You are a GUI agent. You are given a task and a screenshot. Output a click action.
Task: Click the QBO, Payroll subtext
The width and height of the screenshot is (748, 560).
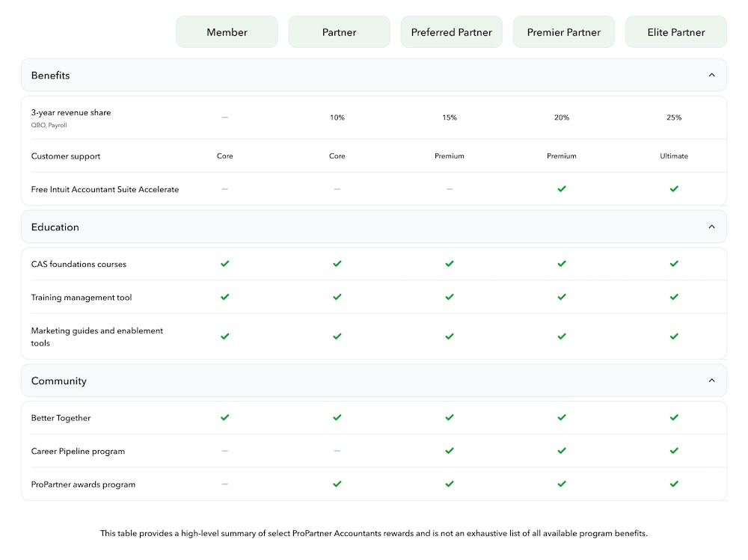(x=49, y=126)
